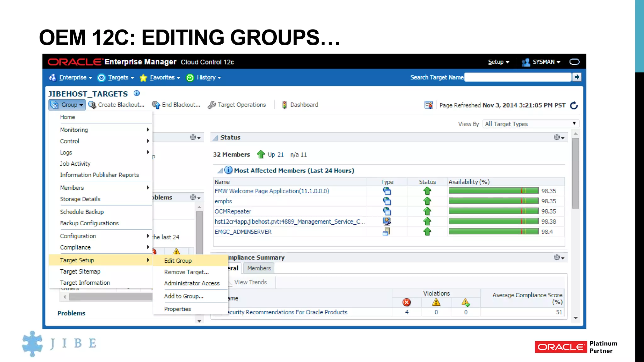Select Home in the Group menu
Image resolution: width=644 pixels, height=362 pixels.
101,117
